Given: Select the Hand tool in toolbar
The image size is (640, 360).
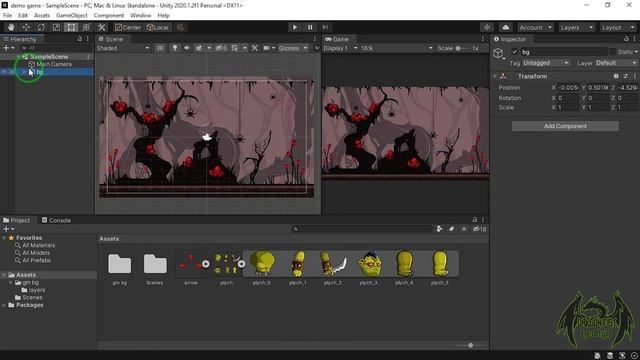Looking at the screenshot, I should [x=11, y=27].
